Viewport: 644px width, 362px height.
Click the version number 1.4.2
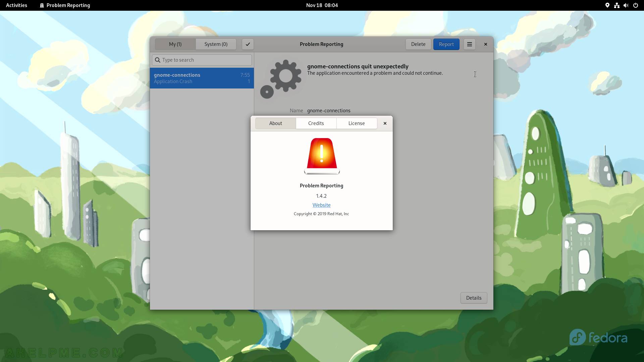[321, 196]
